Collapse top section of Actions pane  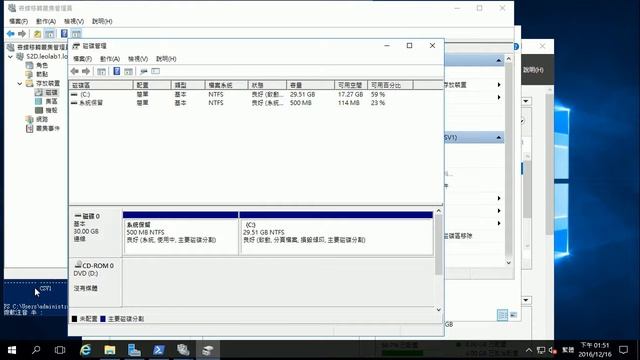tap(499, 60)
